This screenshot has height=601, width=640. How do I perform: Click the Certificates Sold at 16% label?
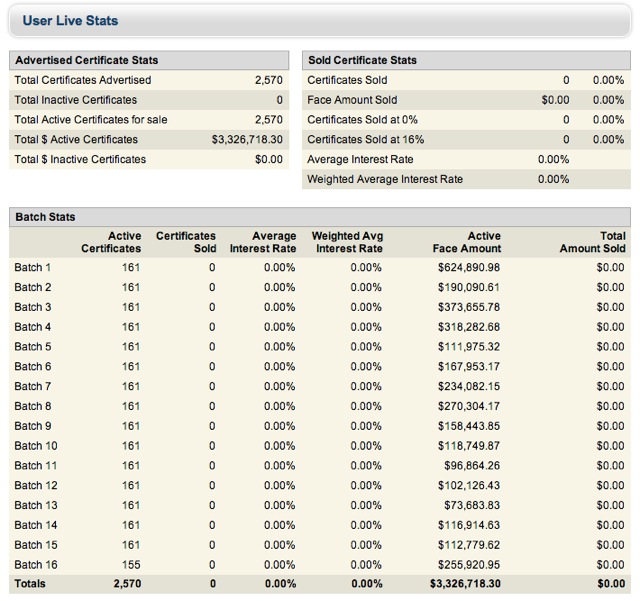coord(366,140)
